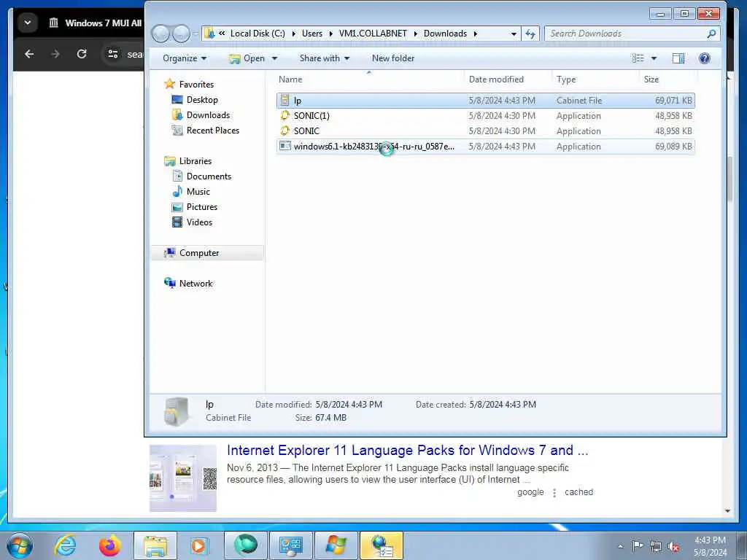The image size is (747, 560).
Task: Select Pictures library
Action: click(202, 206)
